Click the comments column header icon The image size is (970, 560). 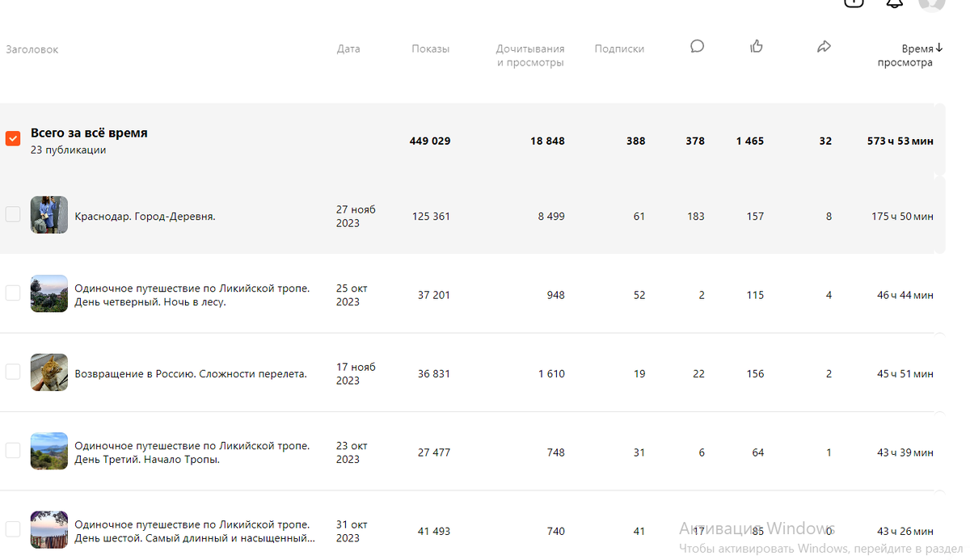tap(697, 47)
